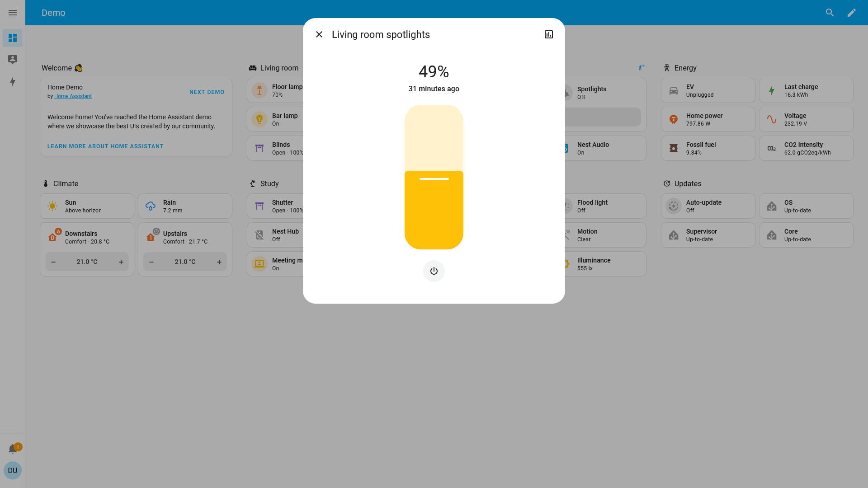The height and width of the screenshot is (488, 868).
Task: Open the search icon in header
Action: click(830, 13)
